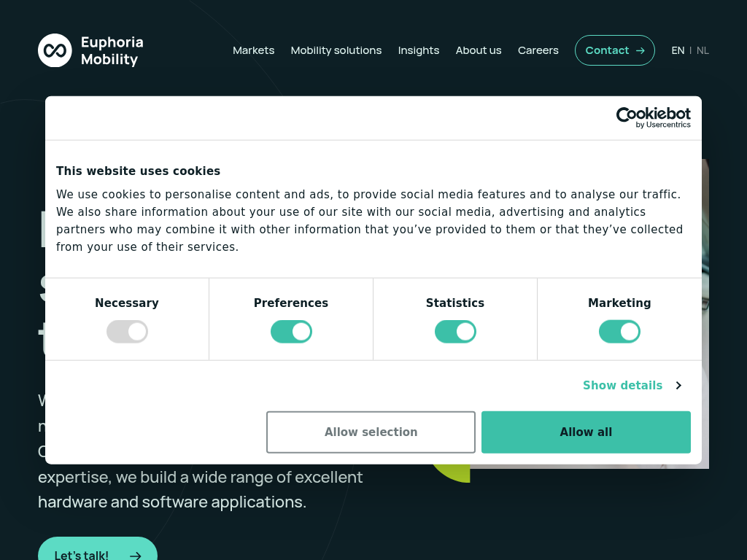This screenshot has height=560, width=747.
Task: Select the EN language option
Action: point(678,50)
